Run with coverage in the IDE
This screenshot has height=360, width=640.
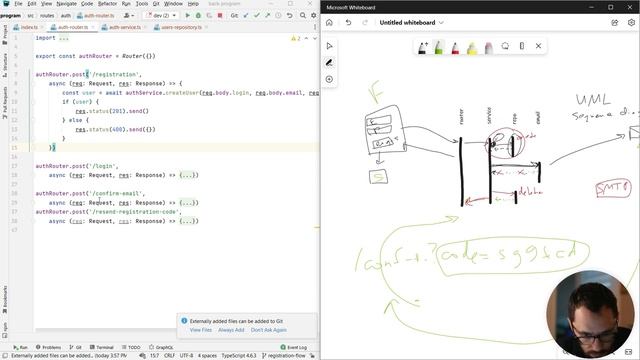pos(209,16)
